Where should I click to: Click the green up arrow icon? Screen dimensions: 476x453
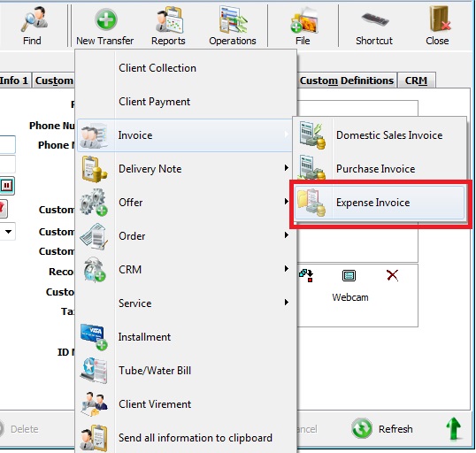[454, 428]
